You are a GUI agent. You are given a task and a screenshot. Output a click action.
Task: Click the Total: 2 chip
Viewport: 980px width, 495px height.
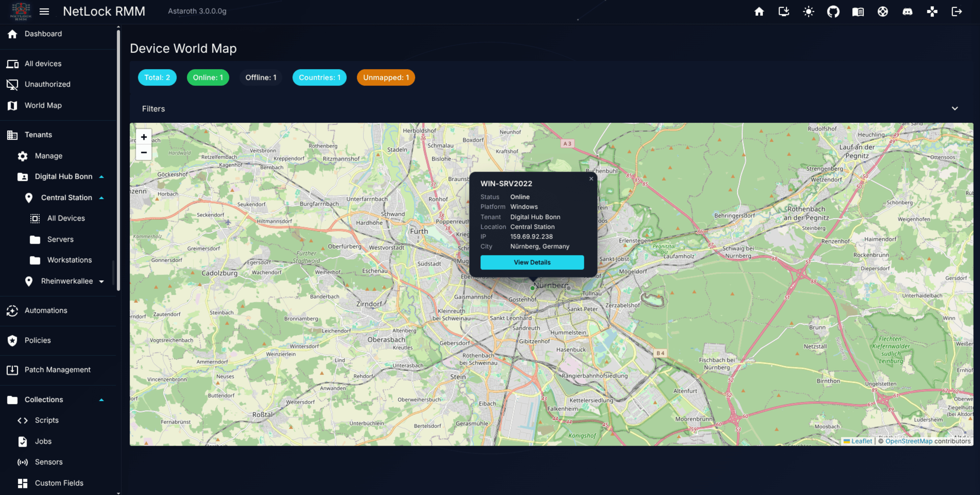coord(157,78)
